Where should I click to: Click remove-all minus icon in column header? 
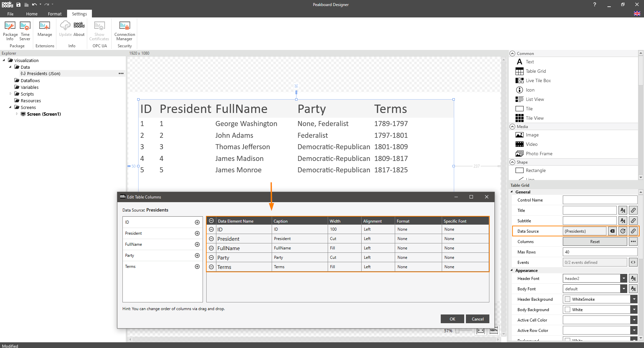click(x=211, y=221)
